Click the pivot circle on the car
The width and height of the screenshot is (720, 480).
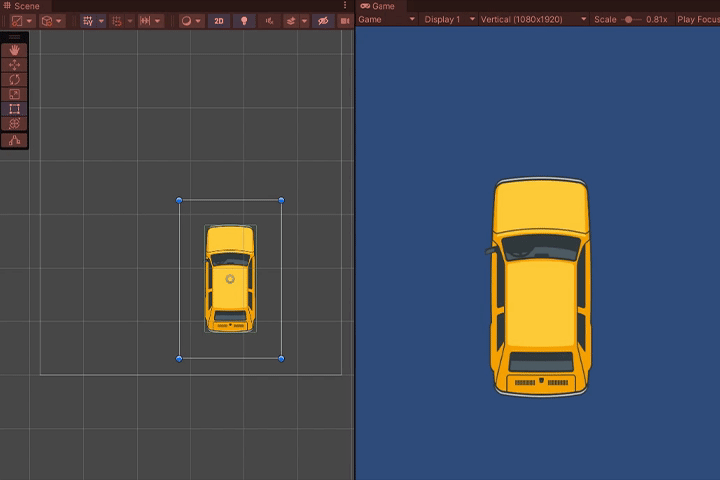coord(230,279)
